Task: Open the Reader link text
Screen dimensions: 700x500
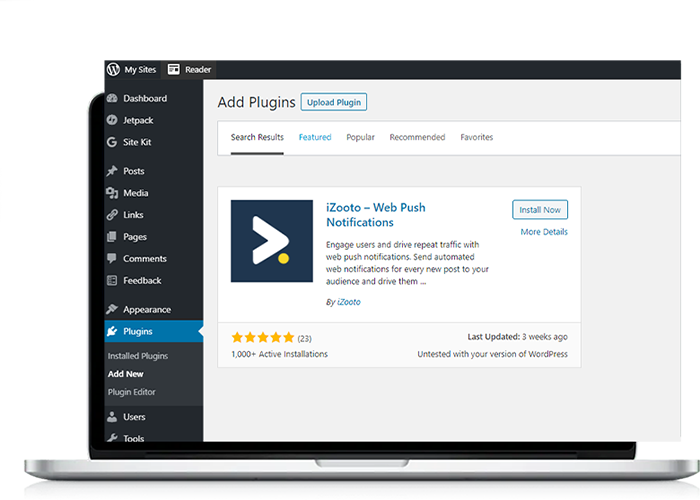Action: pos(198,70)
